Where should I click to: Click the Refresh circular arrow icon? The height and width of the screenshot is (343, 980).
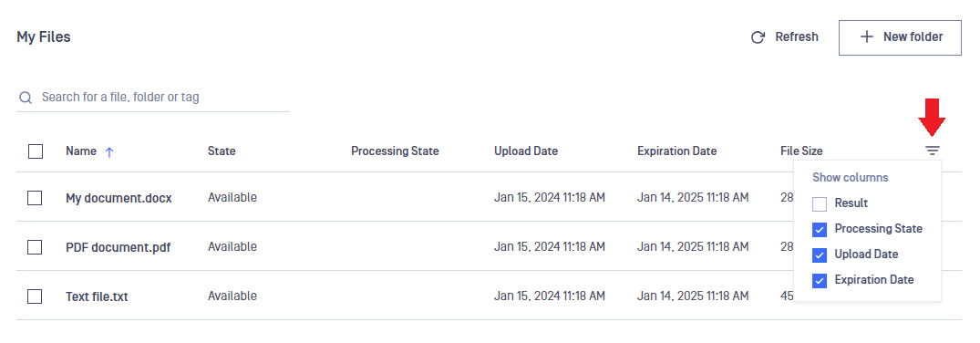point(758,37)
